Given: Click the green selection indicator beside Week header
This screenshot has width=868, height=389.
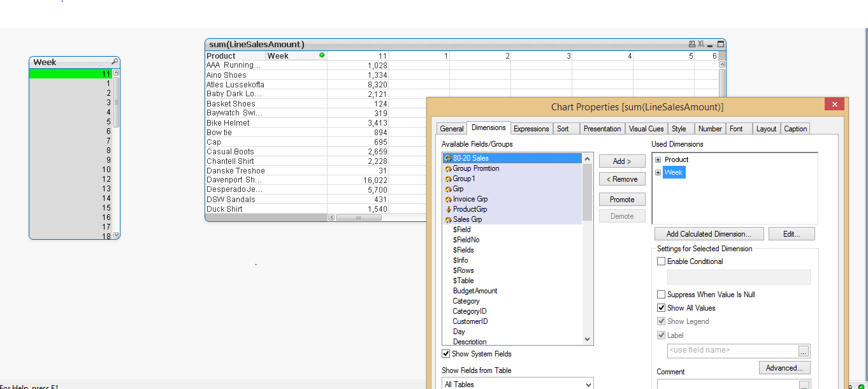Looking at the screenshot, I should pyautogui.click(x=322, y=55).
